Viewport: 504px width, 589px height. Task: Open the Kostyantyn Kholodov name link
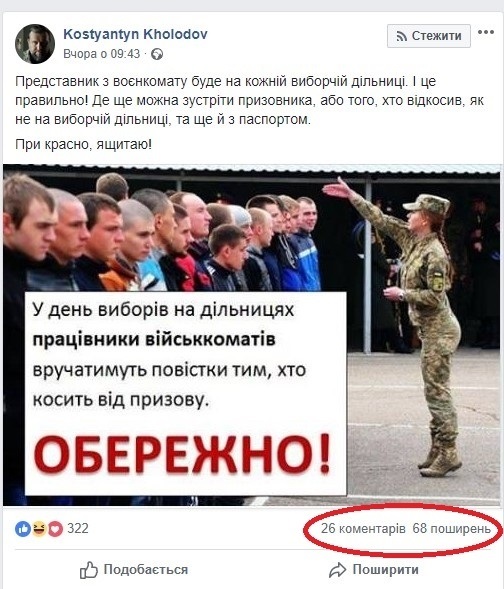pos(135,34)
